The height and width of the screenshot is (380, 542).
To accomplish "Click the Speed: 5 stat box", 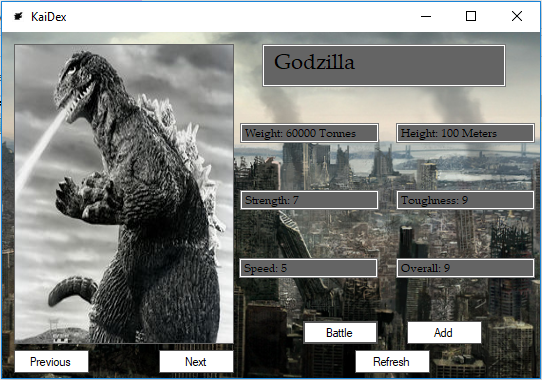I will tap(308, 268).
